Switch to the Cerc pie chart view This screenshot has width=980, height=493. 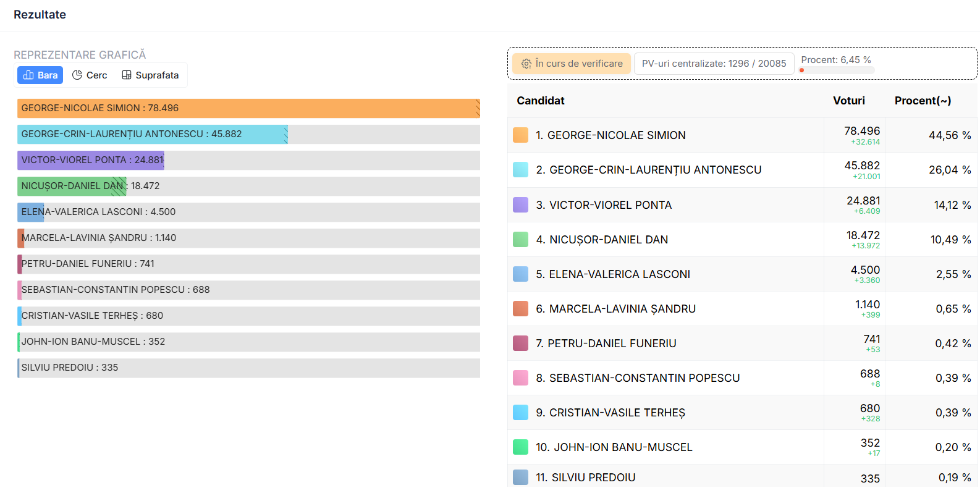pyautogui.click(x=90, y=75)
